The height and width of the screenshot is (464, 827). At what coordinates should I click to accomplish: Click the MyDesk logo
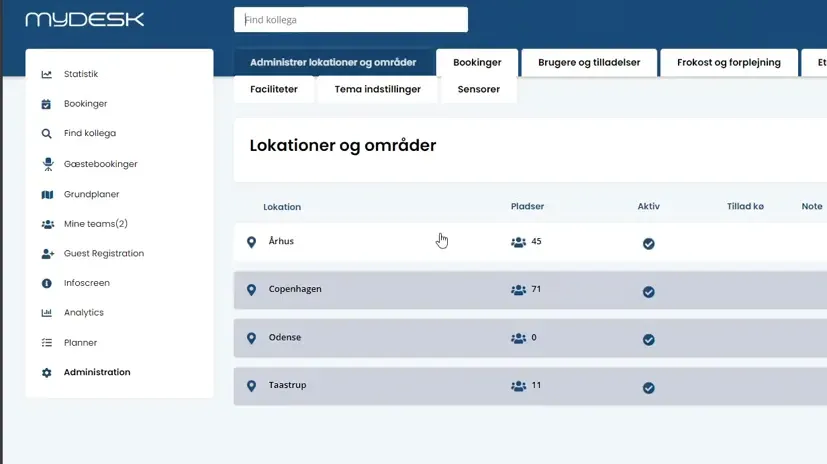click(84, 20)
